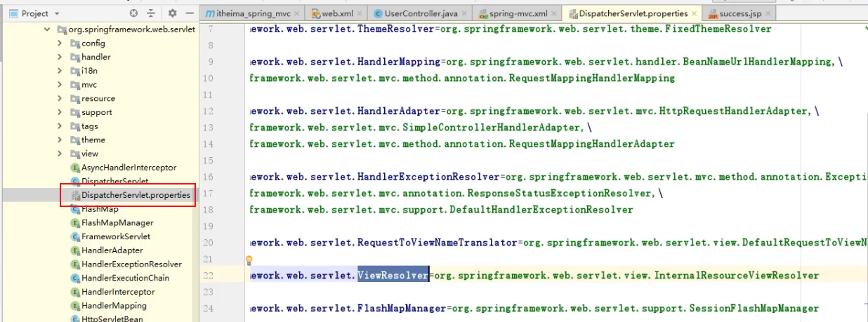Close the UserController.java tab
Image resolution: width=868 pixels, height=322 pixels.
tap(464, 14)
